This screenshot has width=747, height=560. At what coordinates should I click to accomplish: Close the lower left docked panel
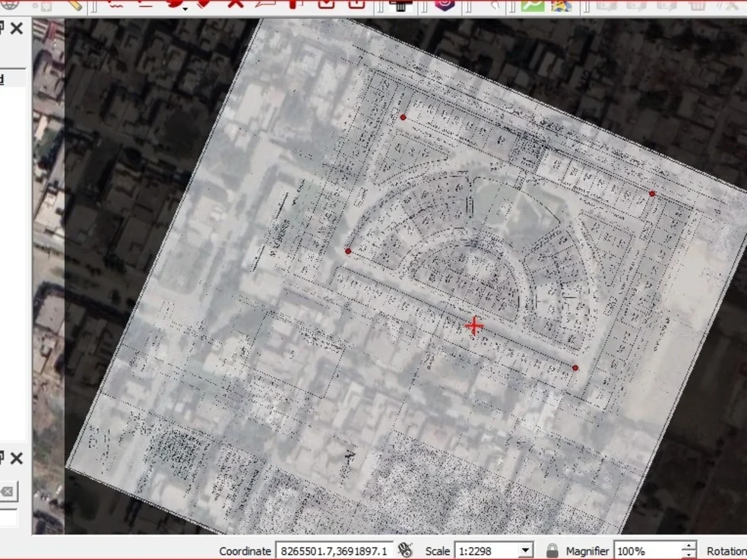[x=16, y=458]
